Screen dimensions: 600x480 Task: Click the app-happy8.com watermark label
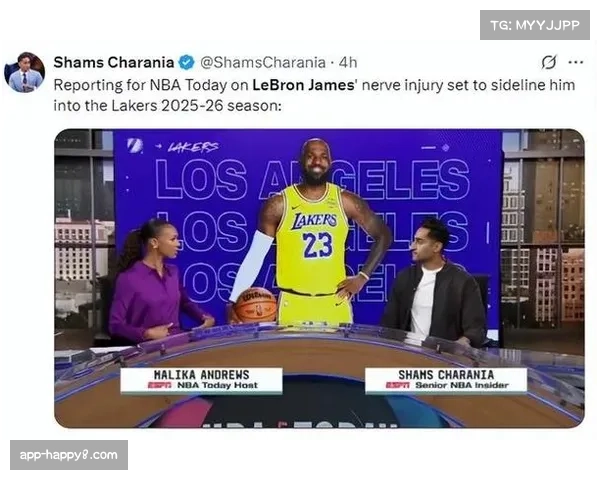69,455
